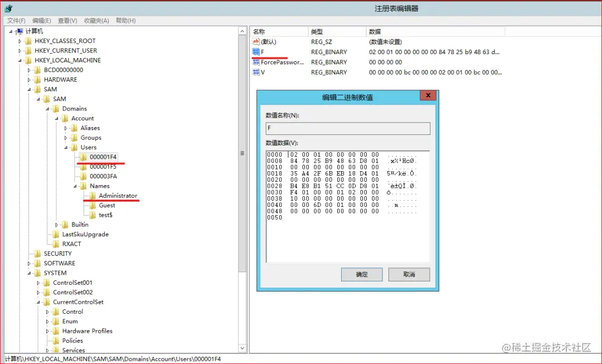Click the binary icon of value V
This screenshot has height=364, width=602.
(256, 72)
